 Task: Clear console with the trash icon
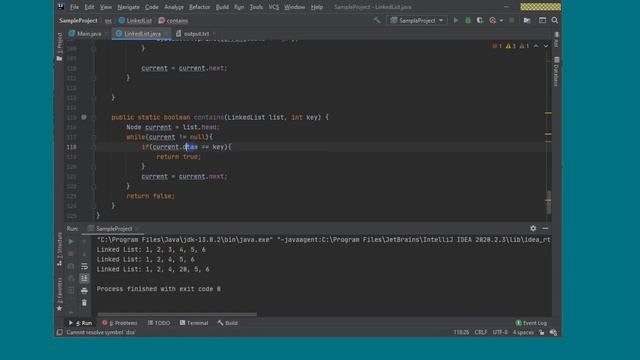pos(84,303)
